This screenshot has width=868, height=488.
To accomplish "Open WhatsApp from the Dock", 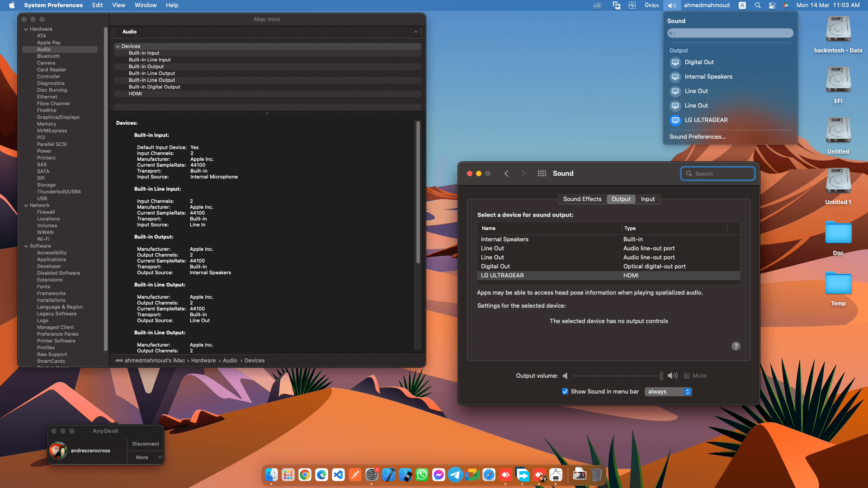I will click(422, 475).
